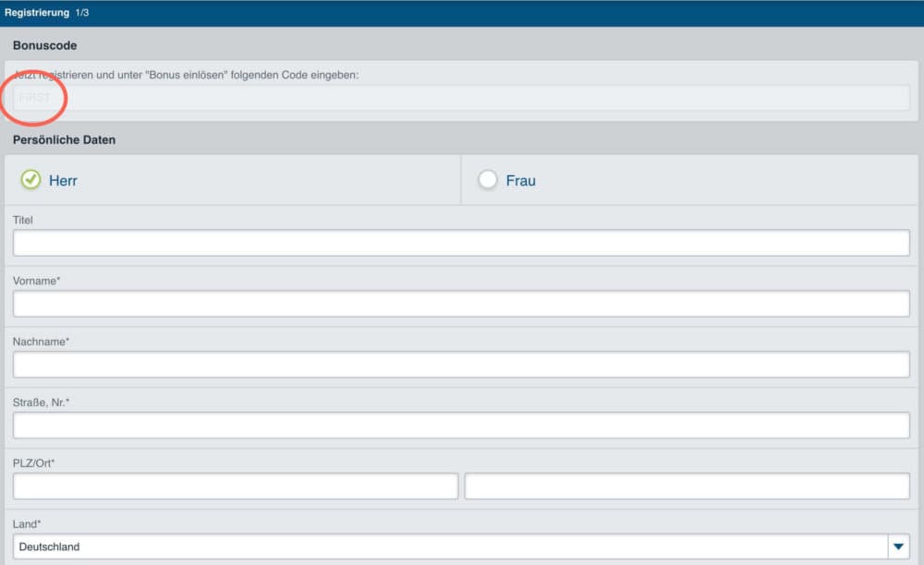Click the Nachname* field label

pyautogui.click(x=41, y=342)
